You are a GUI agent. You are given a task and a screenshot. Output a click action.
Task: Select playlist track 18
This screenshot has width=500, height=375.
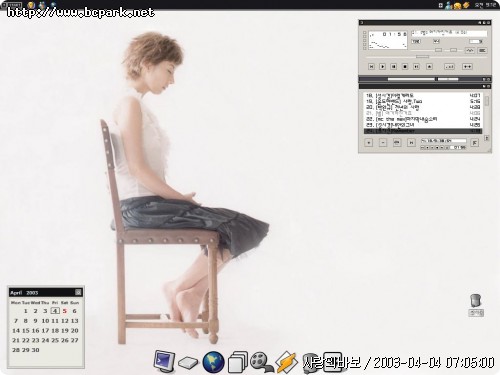point(423,95)
